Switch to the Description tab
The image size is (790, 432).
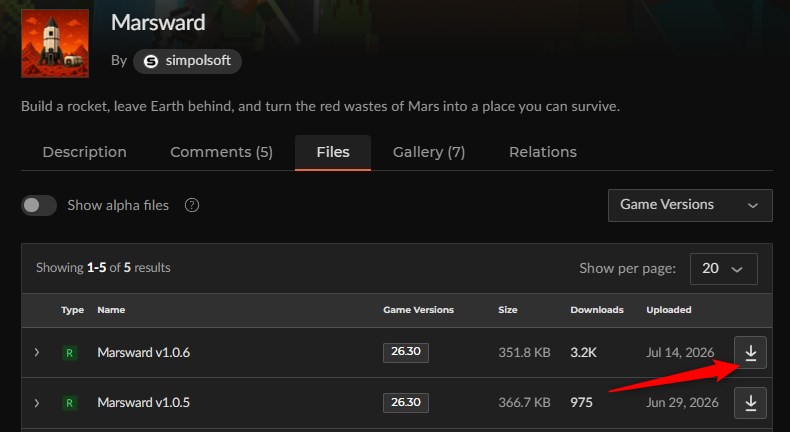tap(85, 152)
